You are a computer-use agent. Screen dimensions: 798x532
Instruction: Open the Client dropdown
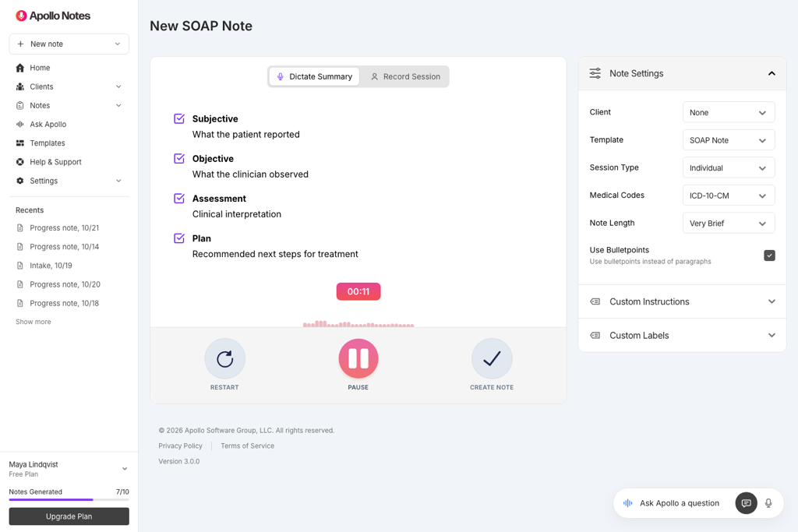pos(729,112)
